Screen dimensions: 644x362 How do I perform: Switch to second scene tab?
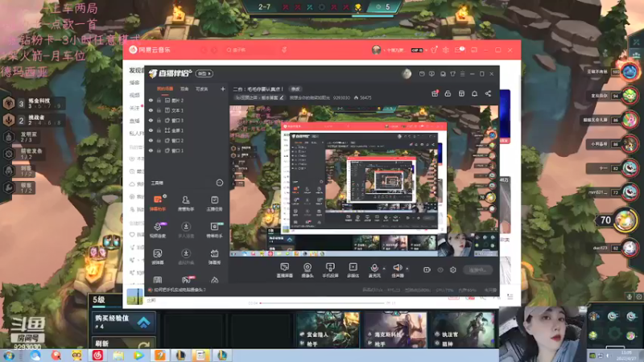tap(184, 88)
